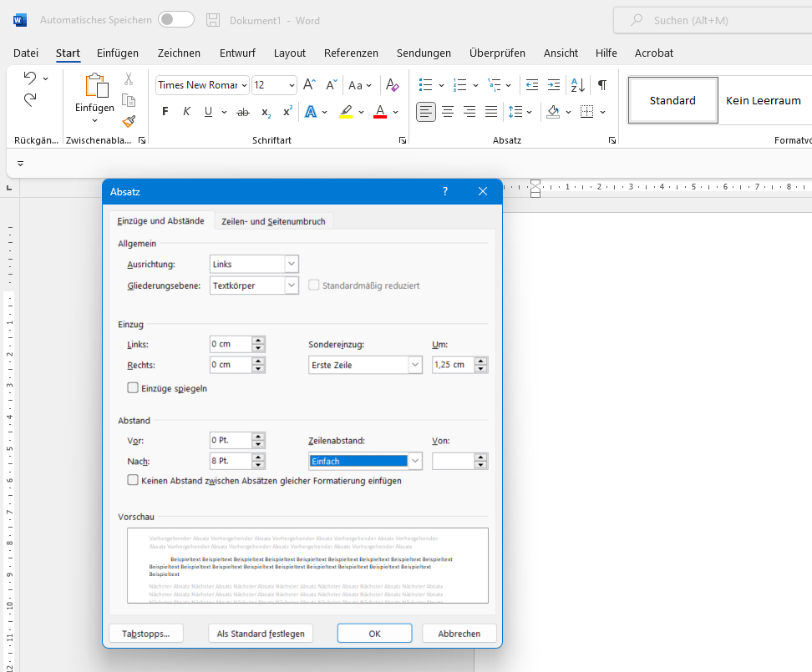
Task: Open Sondereinzug dropdown
Action: click(x=415, y=365)
